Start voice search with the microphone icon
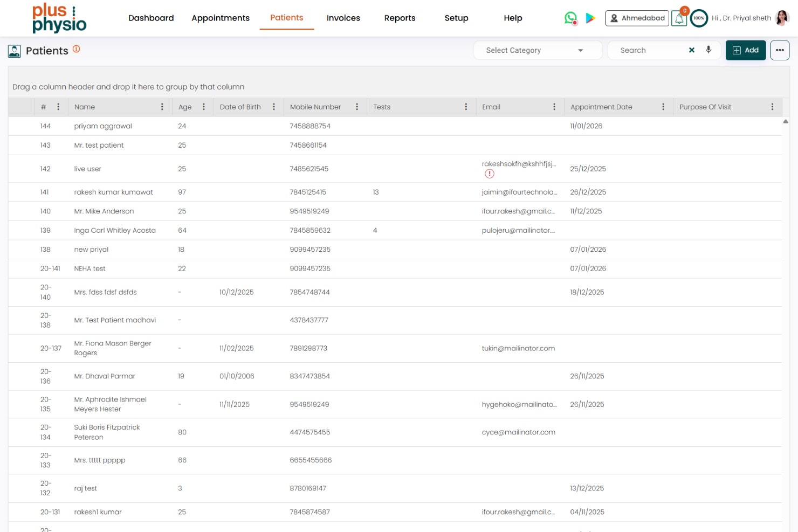The height and width of the screenshot is (532, 798). coord(708,50)
